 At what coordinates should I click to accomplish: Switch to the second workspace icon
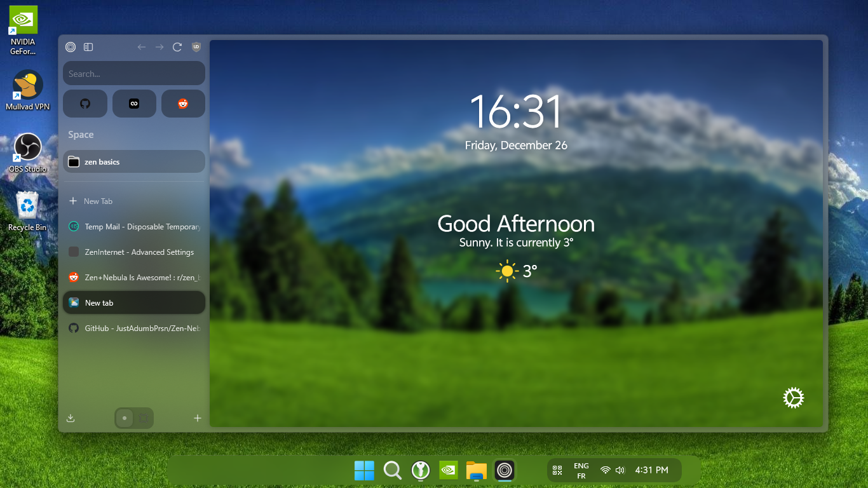click(144, 418)
